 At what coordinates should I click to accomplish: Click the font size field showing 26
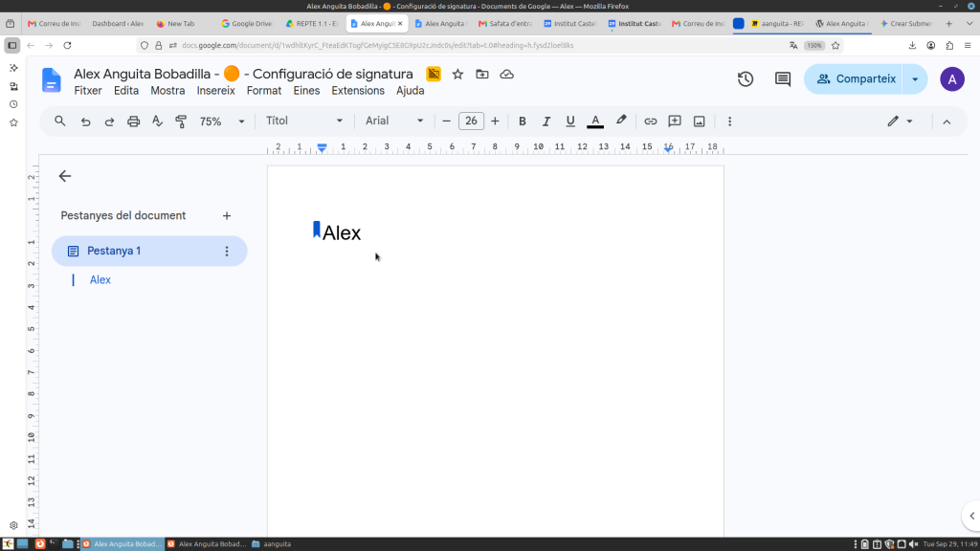point(471,121)
